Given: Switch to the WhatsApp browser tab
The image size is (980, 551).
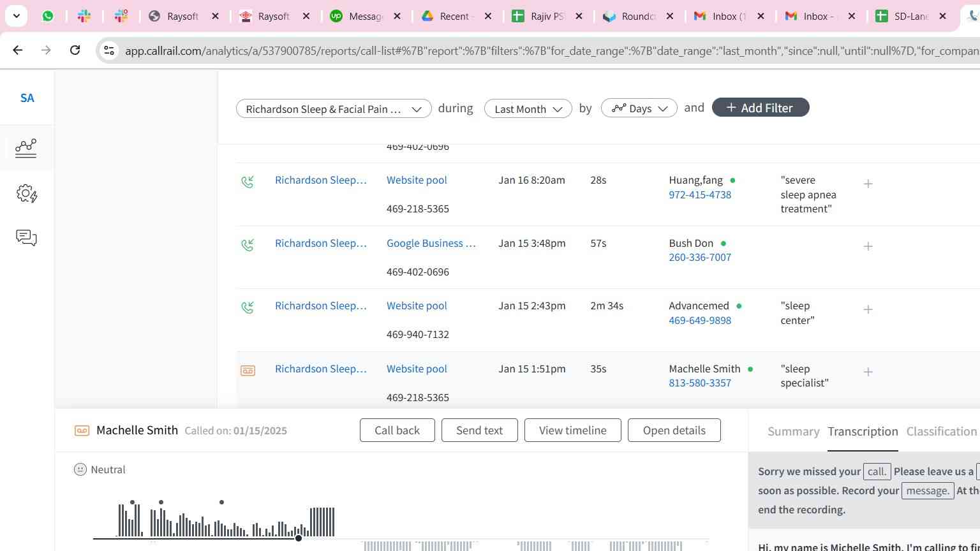Looking at the screenshot, I should [48, 16].
